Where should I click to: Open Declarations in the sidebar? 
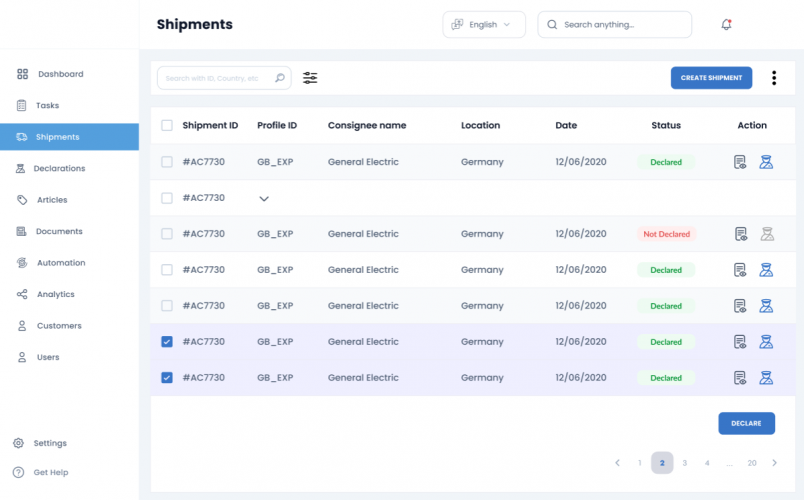coord(61,168)
